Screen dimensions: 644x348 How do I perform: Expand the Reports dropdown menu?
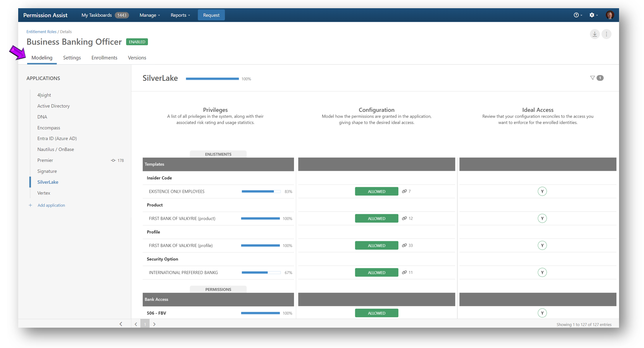[x=180, y=15]
